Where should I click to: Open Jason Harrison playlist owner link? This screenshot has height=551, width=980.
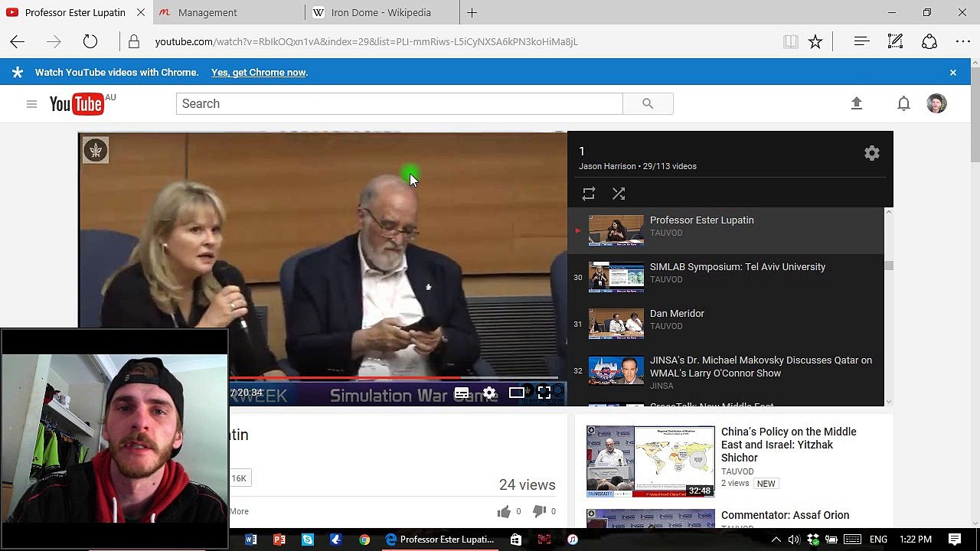coord(607,166)
